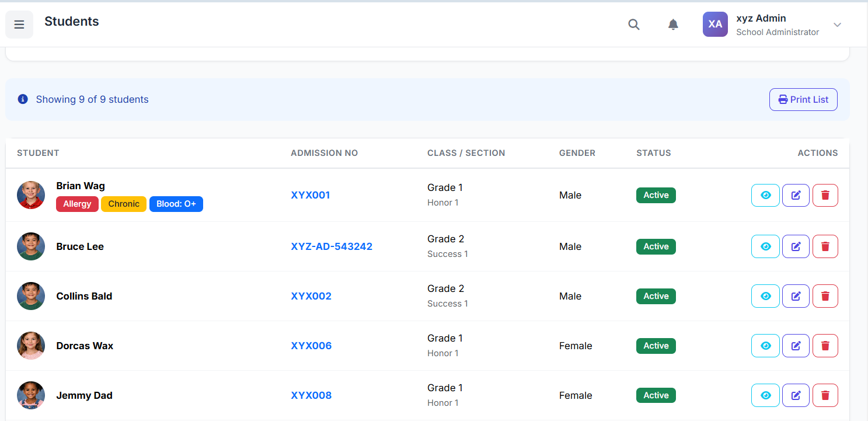Click Dorcas Wax's profile photo thumbnail
Viewport: 868px width, 421px height.
pyautogui.click(x=30, y=345)
